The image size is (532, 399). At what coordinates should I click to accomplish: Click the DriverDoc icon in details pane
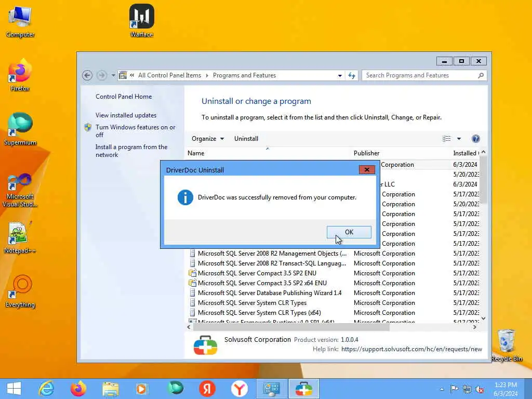pos(205,345)
